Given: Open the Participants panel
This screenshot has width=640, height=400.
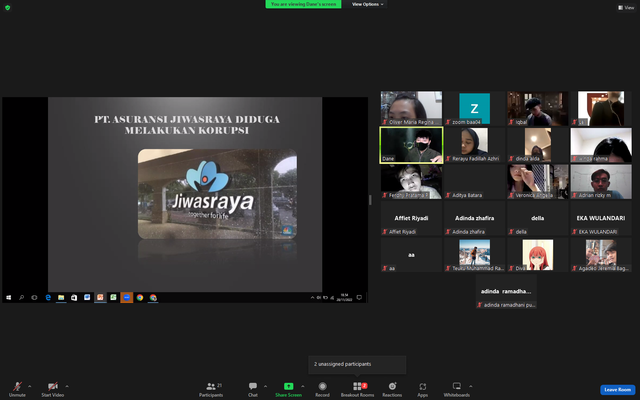Looking at the screenshot, I should click(x=211, y=389).
